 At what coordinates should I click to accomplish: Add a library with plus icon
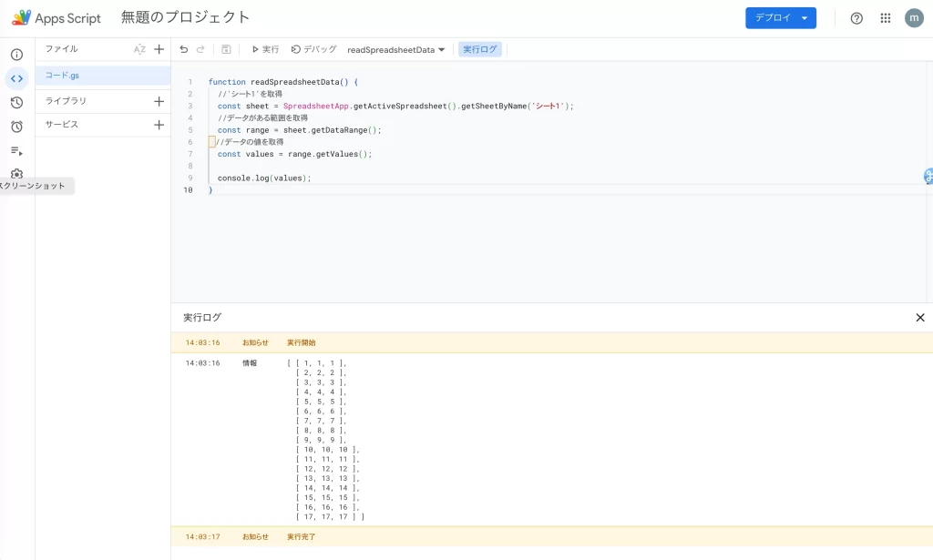coord(159,102)
